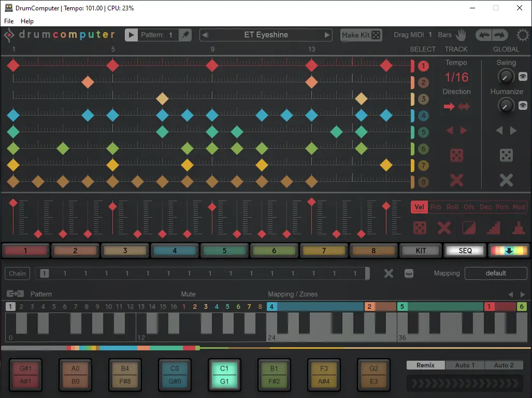Image resolution: width=532 pixels, height=398 pixels.
Task: Start playback with the play button
Action: 131,35
